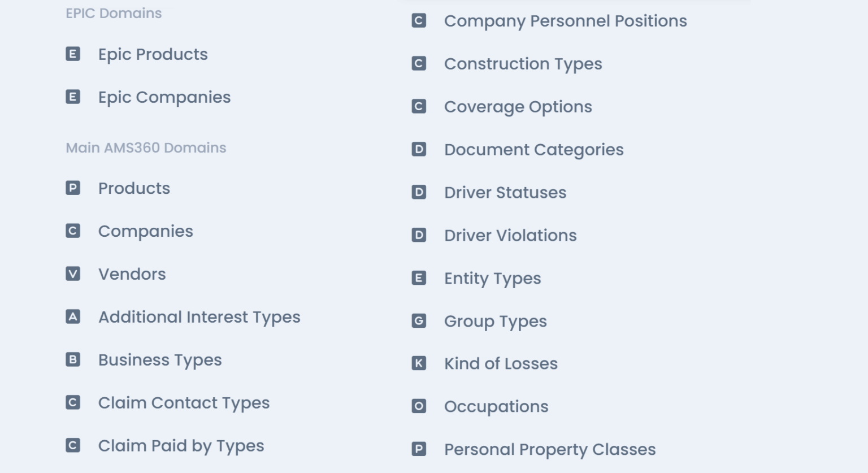This screenshot has height=473, width=868.
Task: Click the B icon beside Business Types
Action: click(72, 360)
